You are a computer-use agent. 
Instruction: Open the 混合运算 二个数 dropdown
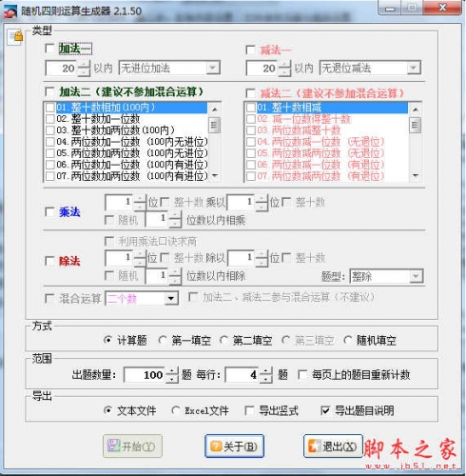pos(171,299)
